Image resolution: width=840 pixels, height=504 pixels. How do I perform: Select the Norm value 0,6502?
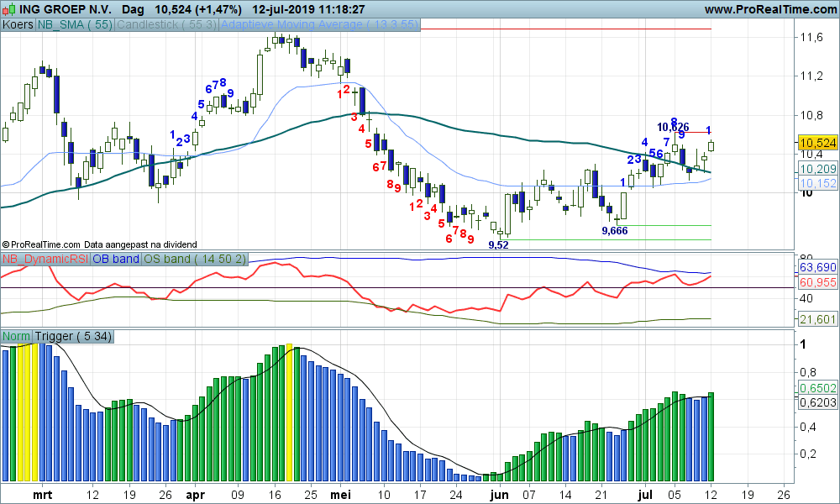pyautogui.click(x=817, y=388)
